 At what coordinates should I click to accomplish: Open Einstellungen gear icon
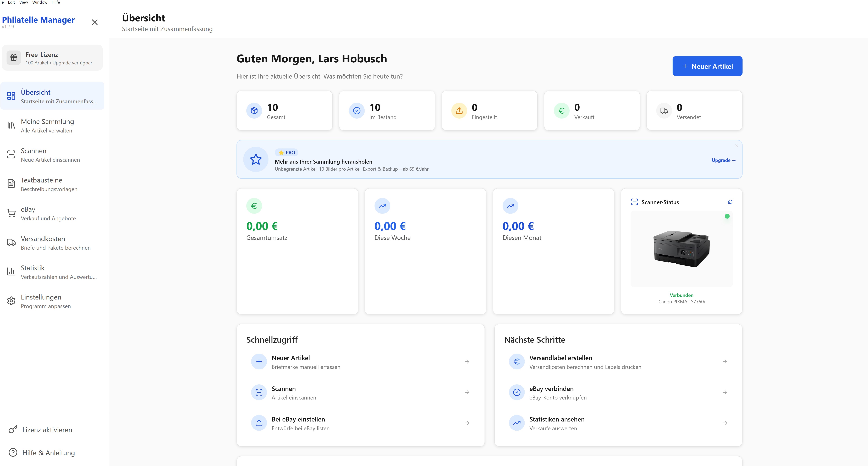tap(11, 301)
